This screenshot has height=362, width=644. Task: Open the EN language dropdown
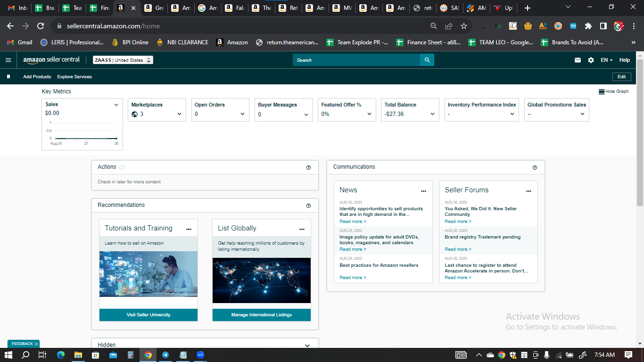[607, 60]
